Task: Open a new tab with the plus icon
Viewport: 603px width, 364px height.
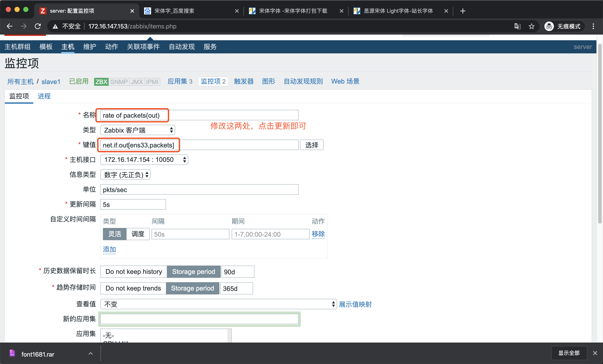Action: point(462,11)
